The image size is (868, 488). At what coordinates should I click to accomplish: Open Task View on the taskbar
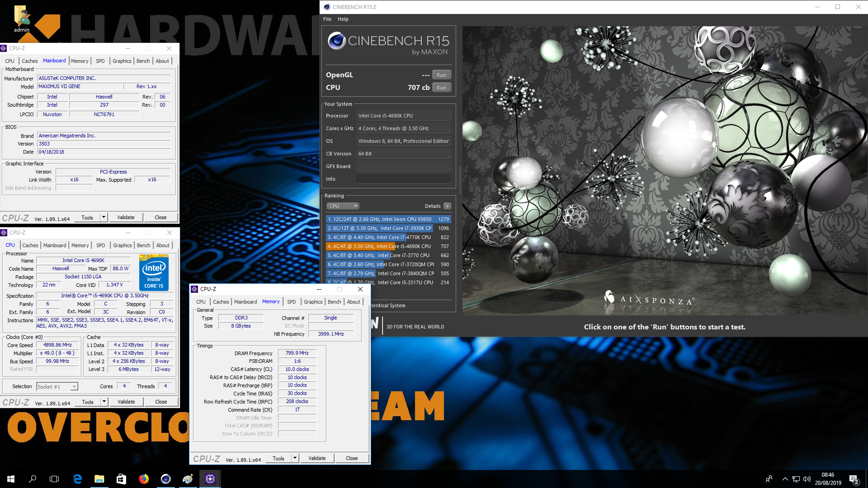[54, 479]
